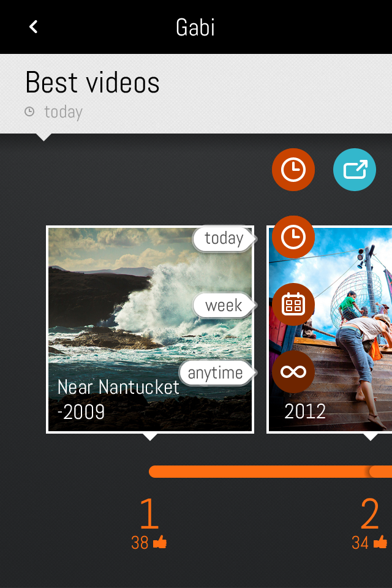Open the 2012 video thumbnail

click(x=330, y=330)
